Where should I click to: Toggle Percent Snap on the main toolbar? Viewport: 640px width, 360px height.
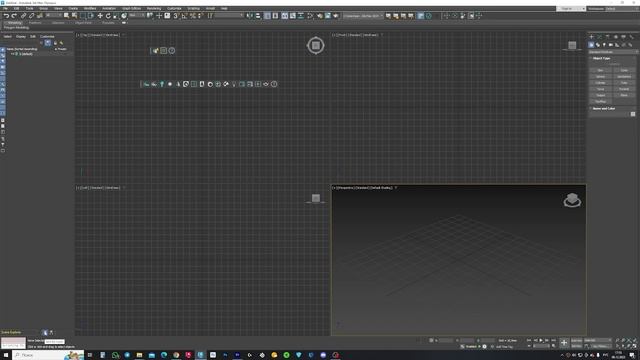(x=193, y=16)
